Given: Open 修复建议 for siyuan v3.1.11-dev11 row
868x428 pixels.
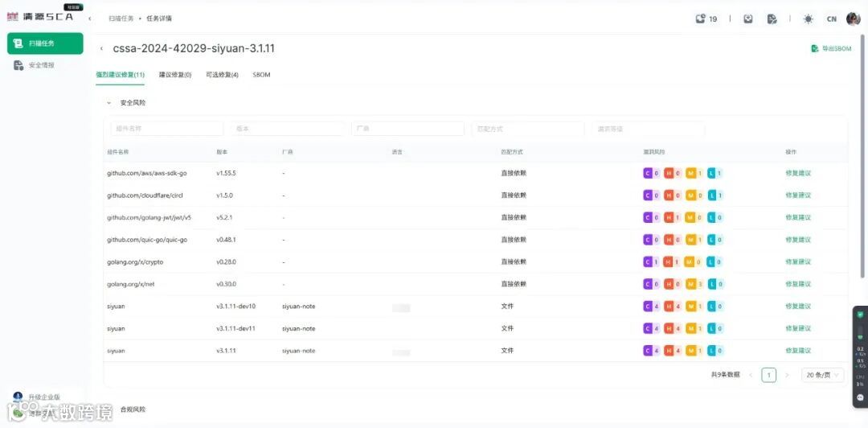Looking at the screenshot, I should pos(798,328).
